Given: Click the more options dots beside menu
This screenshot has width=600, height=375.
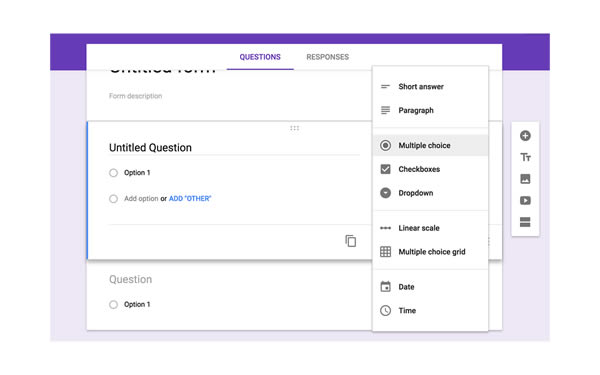Looking at the screenshot, I should click(x=489, y=241).
